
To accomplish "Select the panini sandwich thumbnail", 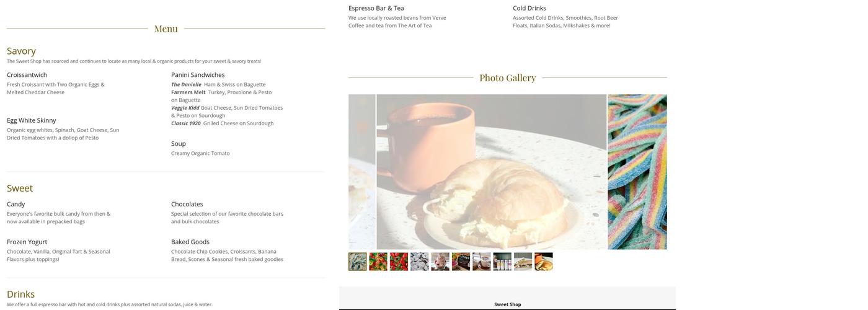I will [x=523, y=262].
